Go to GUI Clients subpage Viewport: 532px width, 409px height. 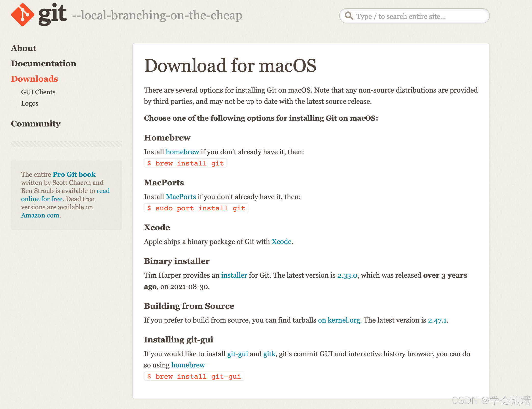coord(38,92)
